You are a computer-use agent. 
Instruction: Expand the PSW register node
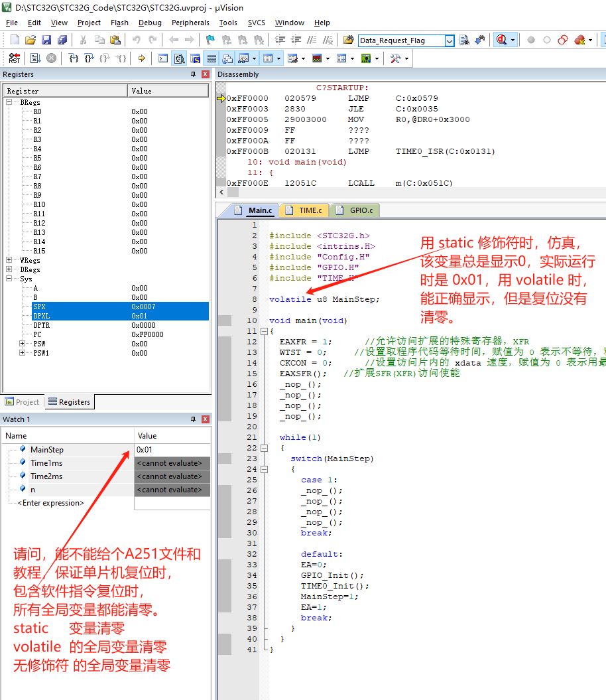pos(23,343)
